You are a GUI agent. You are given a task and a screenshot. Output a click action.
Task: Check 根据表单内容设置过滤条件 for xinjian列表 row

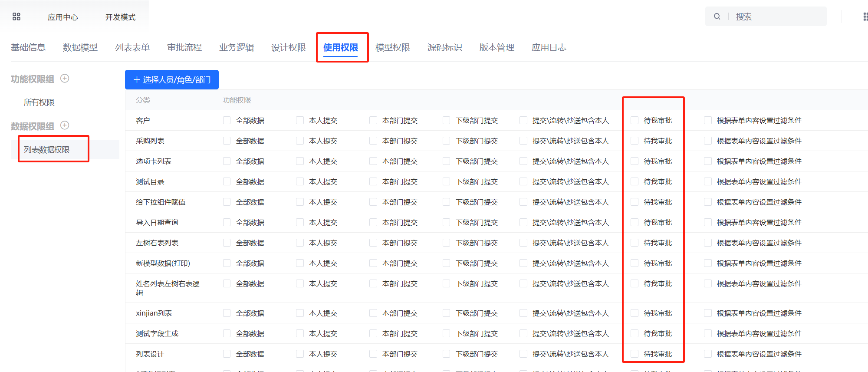(x=708, y=313)
